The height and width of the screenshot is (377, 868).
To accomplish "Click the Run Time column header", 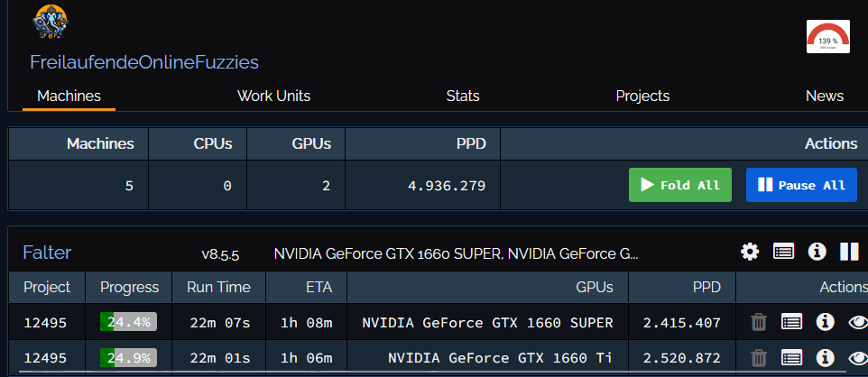I will [218, 288].
